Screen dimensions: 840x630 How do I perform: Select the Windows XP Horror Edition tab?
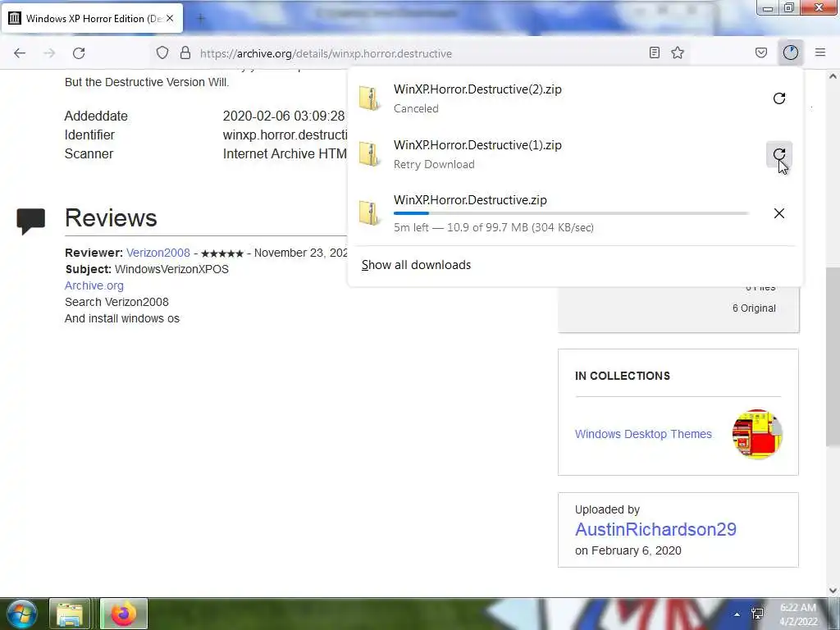point(93,18)
